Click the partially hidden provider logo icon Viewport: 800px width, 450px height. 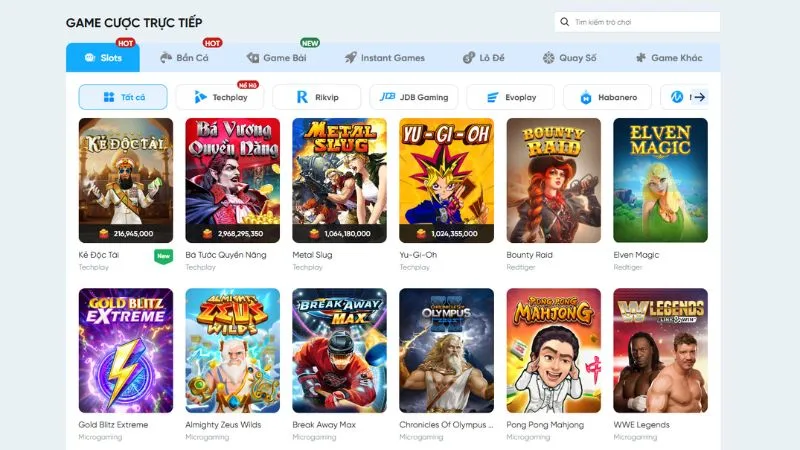point(677,97)
